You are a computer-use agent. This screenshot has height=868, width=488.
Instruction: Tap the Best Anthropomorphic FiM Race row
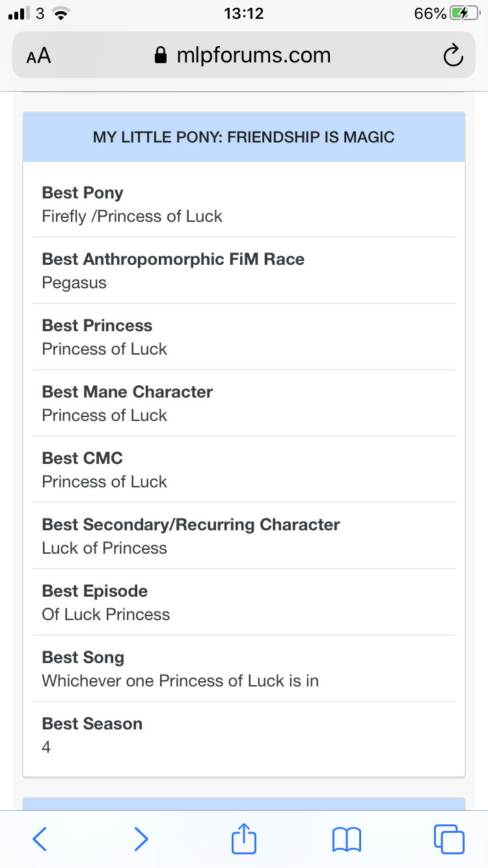244,271
